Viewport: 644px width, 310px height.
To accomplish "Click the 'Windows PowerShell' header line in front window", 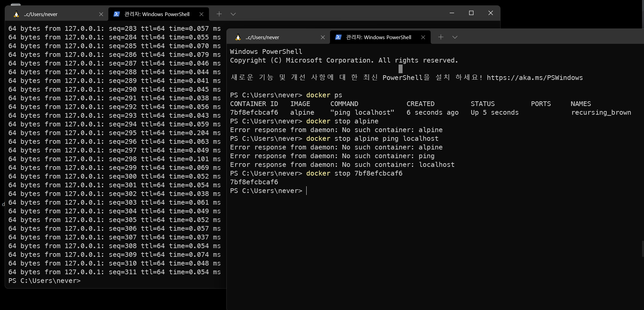I will [x=266, y=51].
